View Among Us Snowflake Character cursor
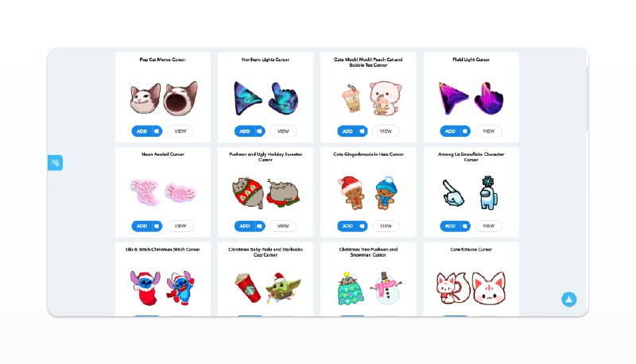 coord(489,226)
